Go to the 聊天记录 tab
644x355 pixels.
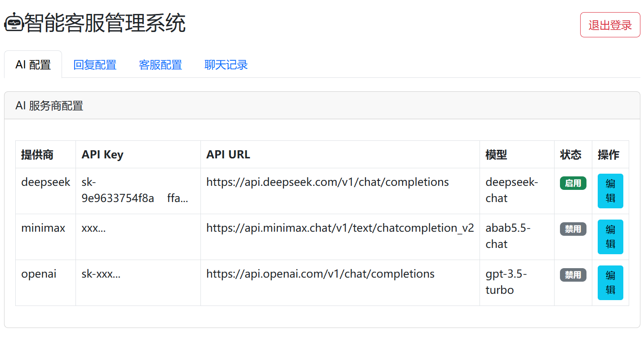coord(226,65)
